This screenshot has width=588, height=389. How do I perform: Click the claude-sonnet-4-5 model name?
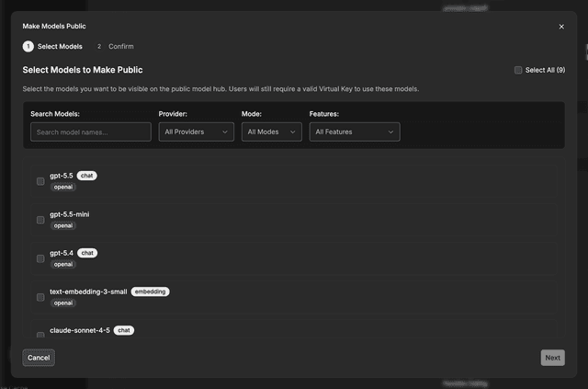[80, 330]
